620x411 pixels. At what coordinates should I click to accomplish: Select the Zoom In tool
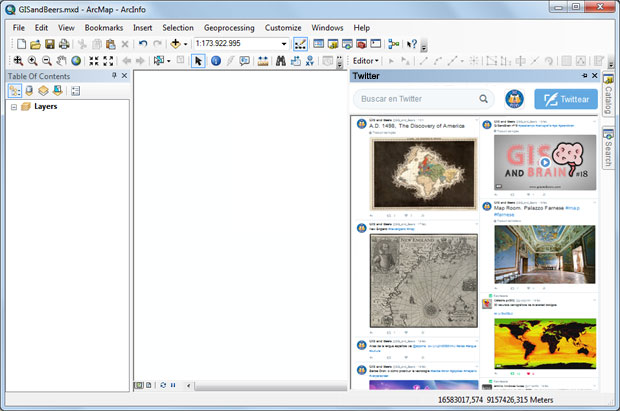pyautogui.click(x=32, y=61)
